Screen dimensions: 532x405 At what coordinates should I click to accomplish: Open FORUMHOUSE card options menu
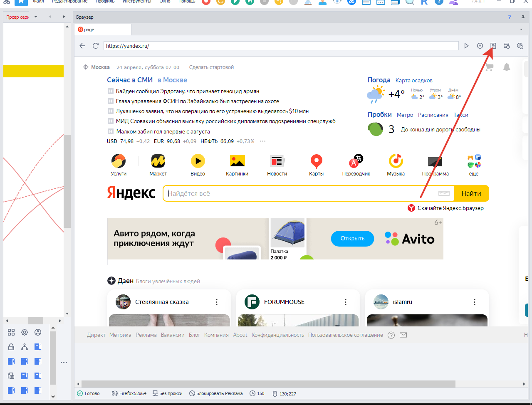[x=346, y=302]
